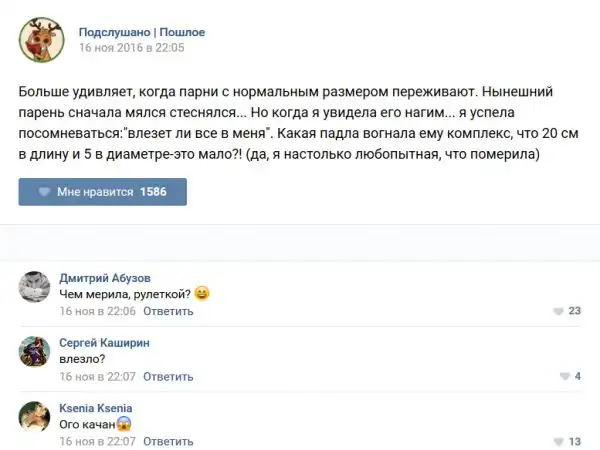
Task: Open timestamp 16 ноя в 22:06 of first comment
Action: (x=97, y=311)
